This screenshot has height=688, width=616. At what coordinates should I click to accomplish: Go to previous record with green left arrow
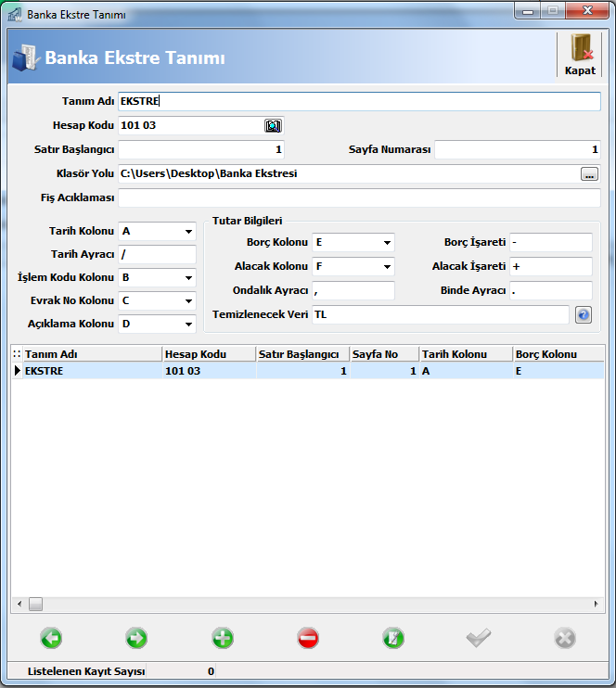point(51,638)
